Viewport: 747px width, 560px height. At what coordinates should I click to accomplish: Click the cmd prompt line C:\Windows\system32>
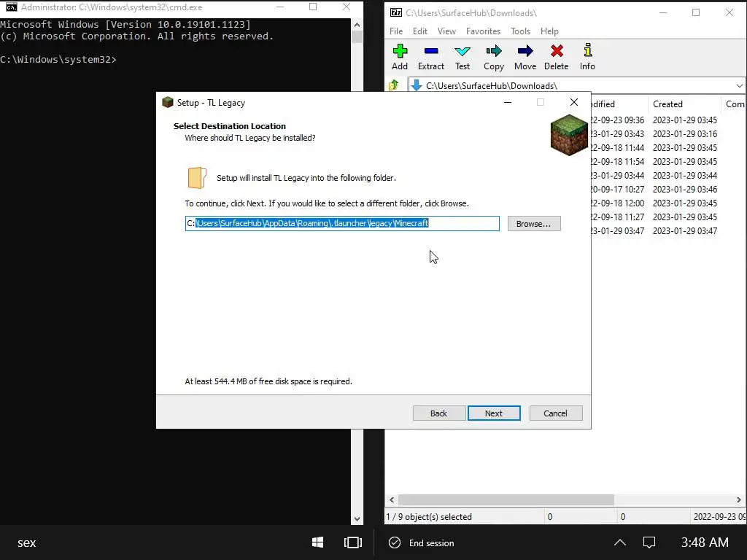[x=58, y=60]
